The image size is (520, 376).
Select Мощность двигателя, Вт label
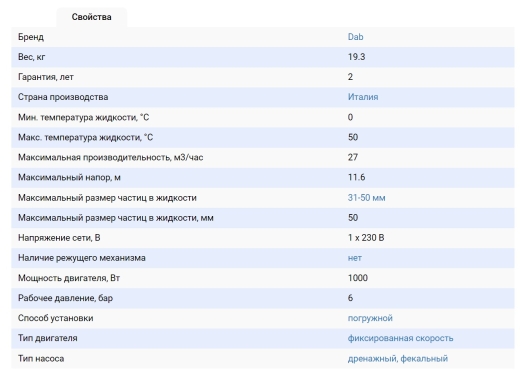[69, 278]
